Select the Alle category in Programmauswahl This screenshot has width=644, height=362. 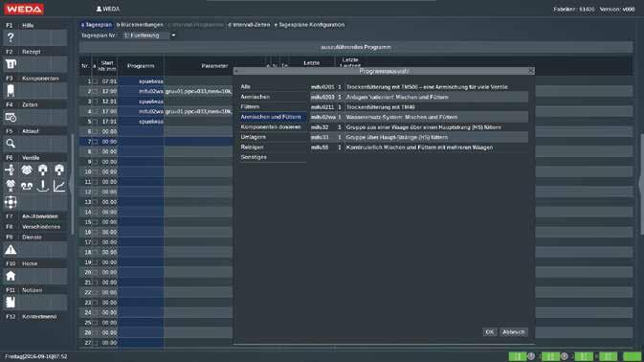273,87
